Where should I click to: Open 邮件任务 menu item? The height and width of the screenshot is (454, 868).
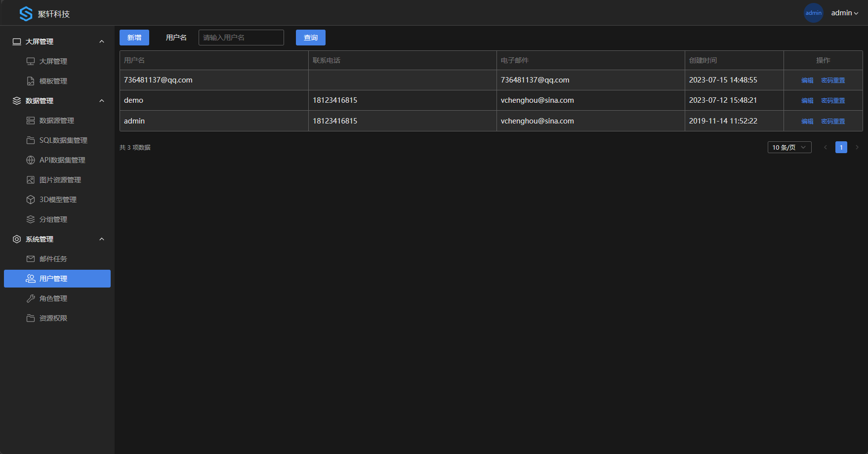[57, 259]
